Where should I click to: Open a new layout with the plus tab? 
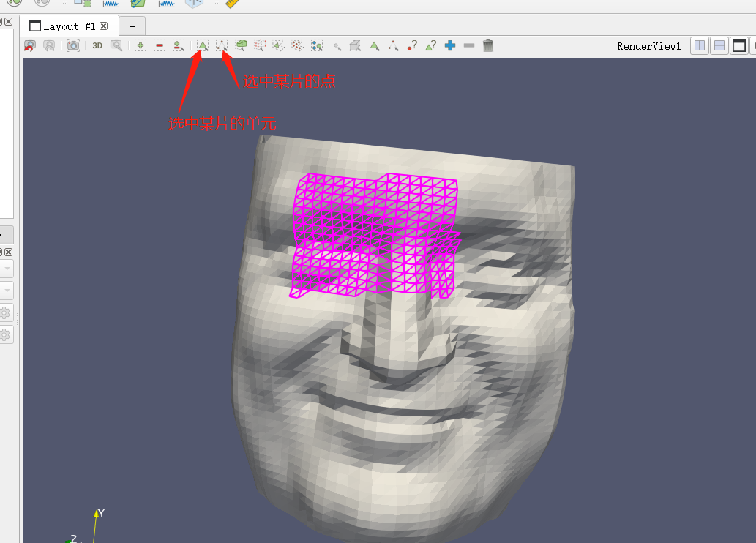132,26
